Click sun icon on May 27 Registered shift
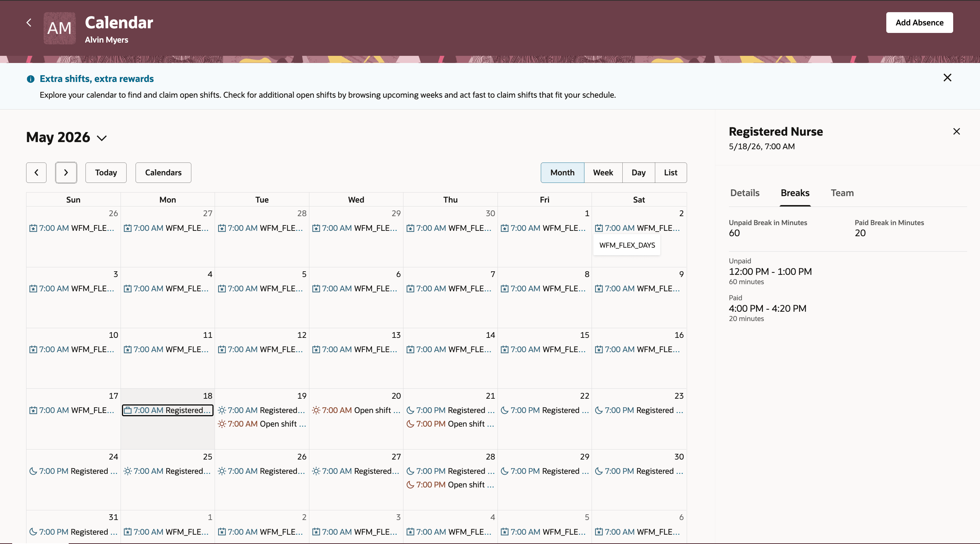The image size is (980, 544). coord(316,471)
